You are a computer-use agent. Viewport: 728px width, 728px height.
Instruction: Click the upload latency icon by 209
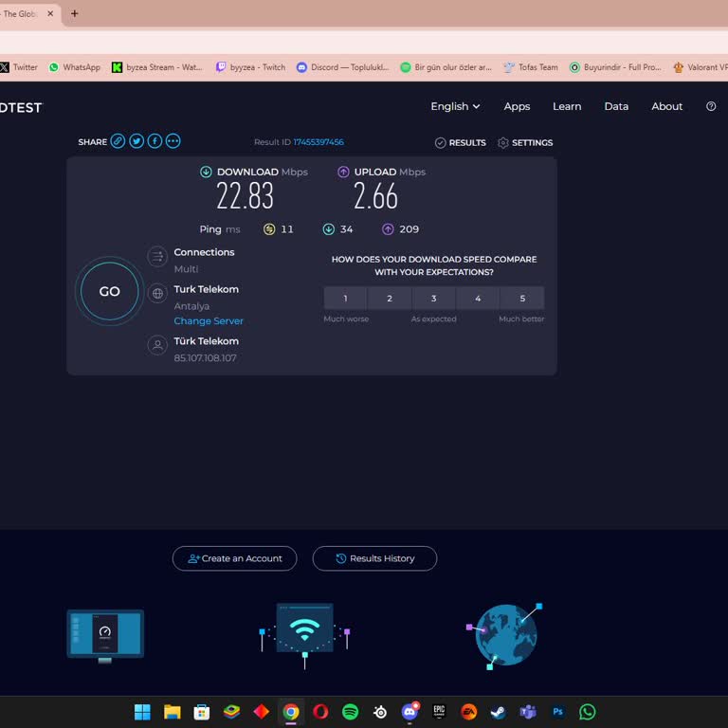(388, 228)
